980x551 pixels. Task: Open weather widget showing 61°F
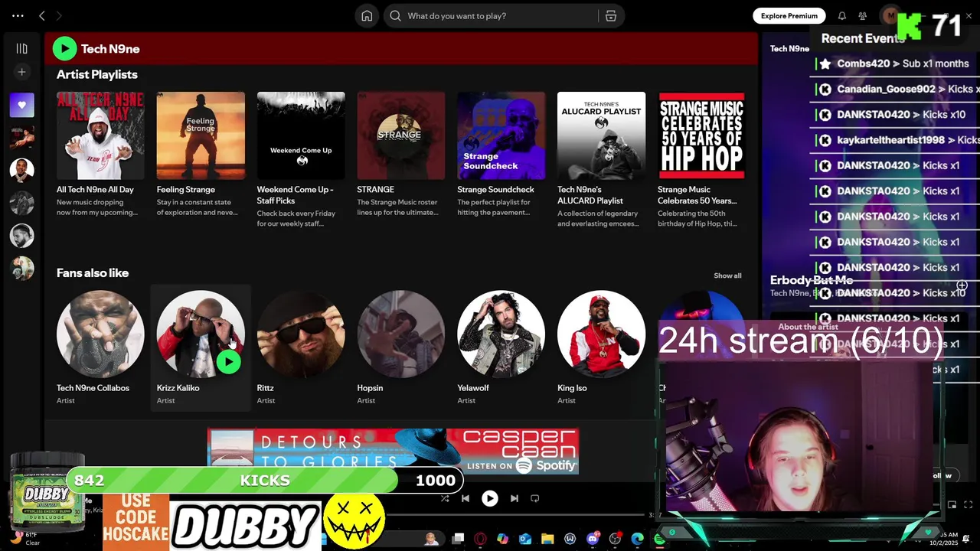[24, 538]
